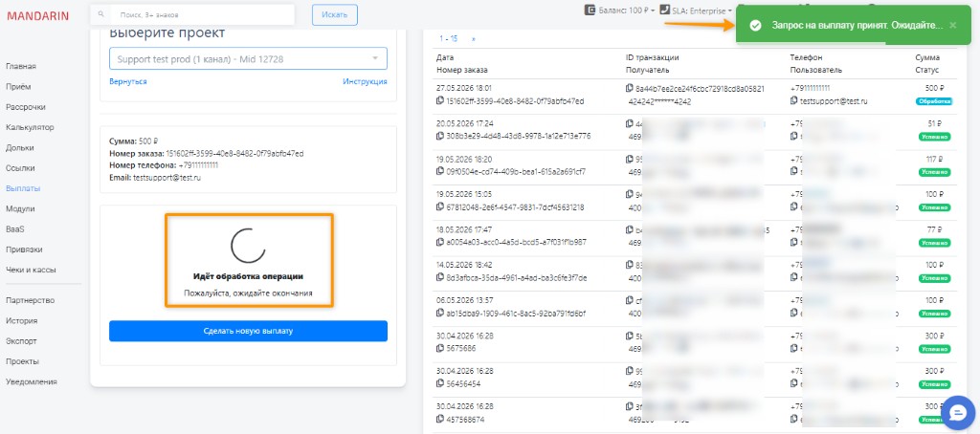Dismiss the payout request notification
980x434 pixels.
[952, 25]
